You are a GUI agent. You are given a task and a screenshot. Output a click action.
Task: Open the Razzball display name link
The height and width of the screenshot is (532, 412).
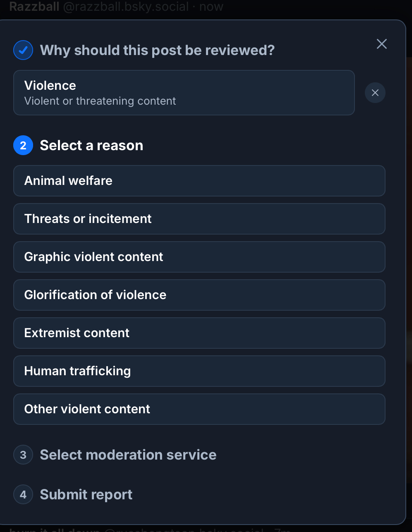point(34,7)
